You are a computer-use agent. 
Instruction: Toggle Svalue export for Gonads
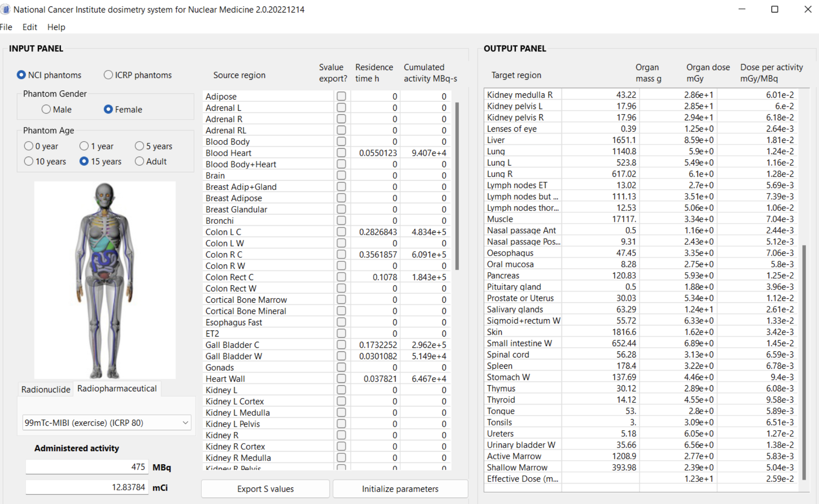[x=341, y=367]
